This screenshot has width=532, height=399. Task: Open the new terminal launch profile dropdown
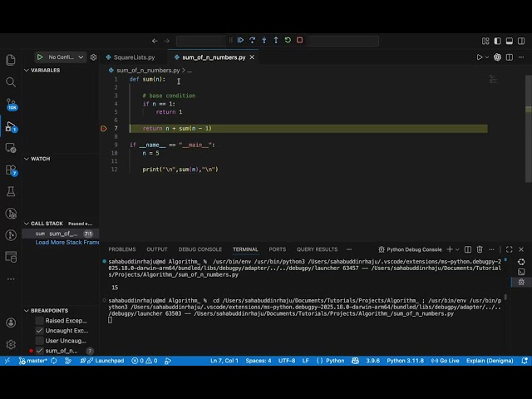(457, 249)
